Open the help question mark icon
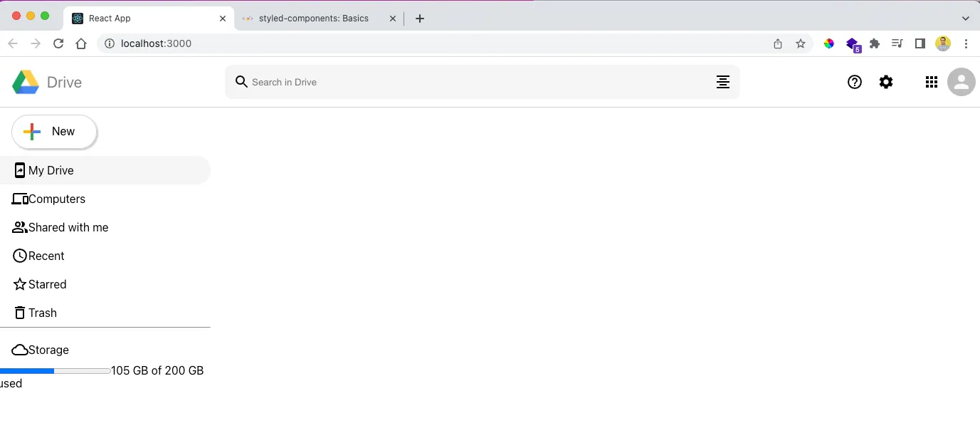This screenshot has height=428, width=980. coord(855,82)
